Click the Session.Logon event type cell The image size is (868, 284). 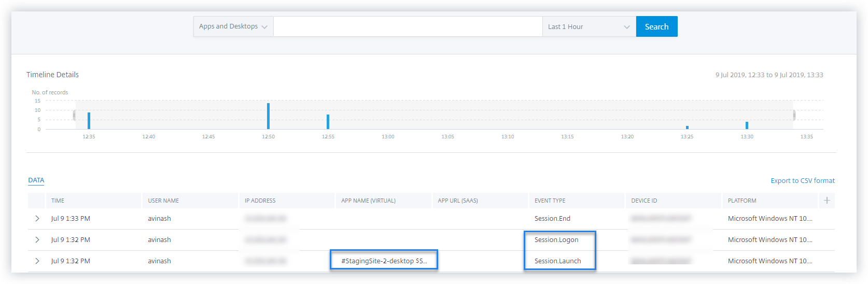point(556,240)
